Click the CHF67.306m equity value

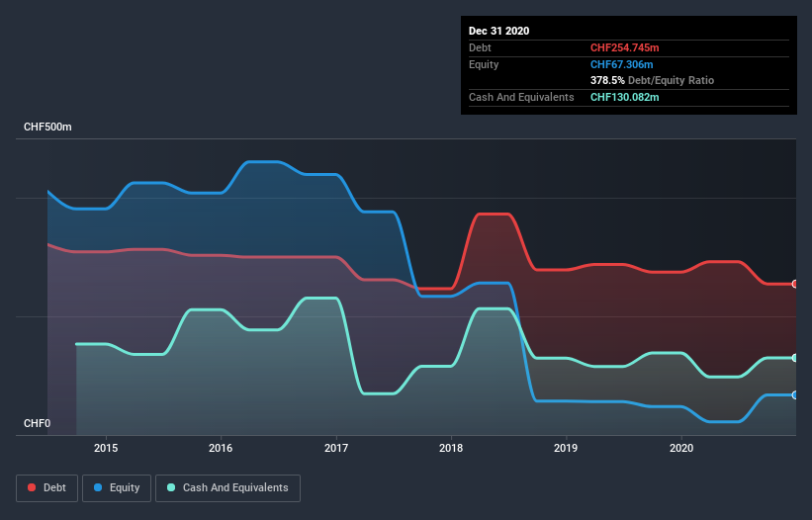pos(621,64)
